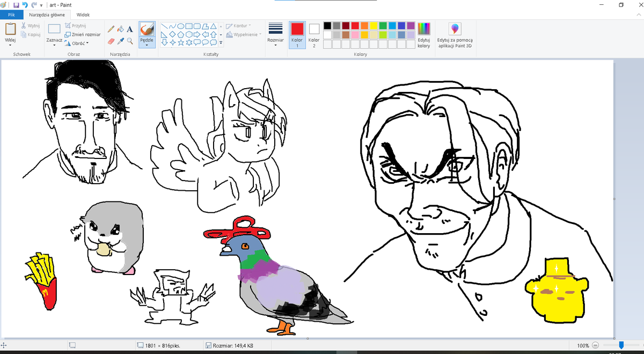Switch to the Widok tab
Viewport: 644px width, 354px height.
point(83,15)
